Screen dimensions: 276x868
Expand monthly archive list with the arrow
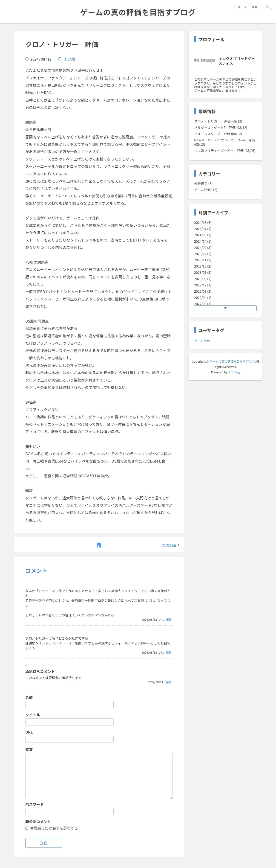click(225, 308)
